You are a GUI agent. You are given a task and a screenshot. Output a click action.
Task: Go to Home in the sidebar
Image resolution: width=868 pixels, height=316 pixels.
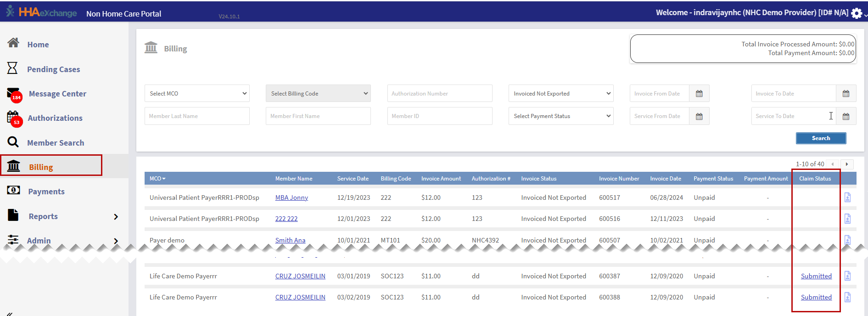tap(38, 45)
